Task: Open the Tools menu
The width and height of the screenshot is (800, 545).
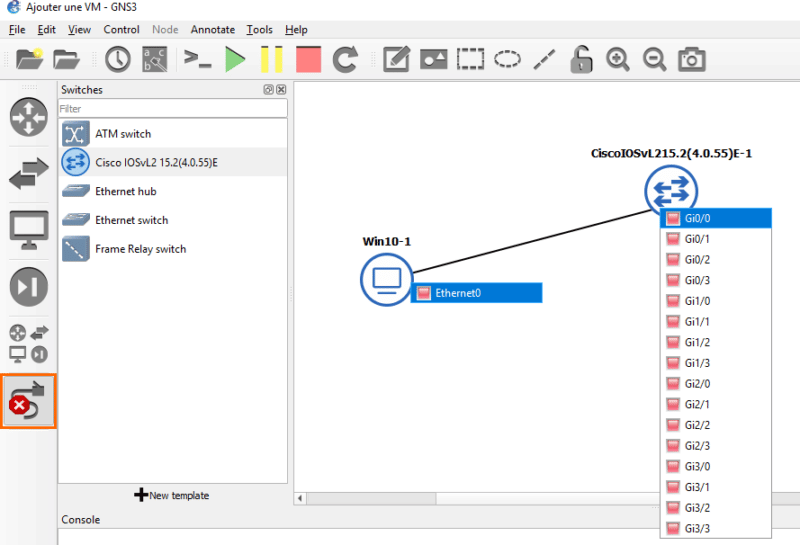Action: click(259, 30)
